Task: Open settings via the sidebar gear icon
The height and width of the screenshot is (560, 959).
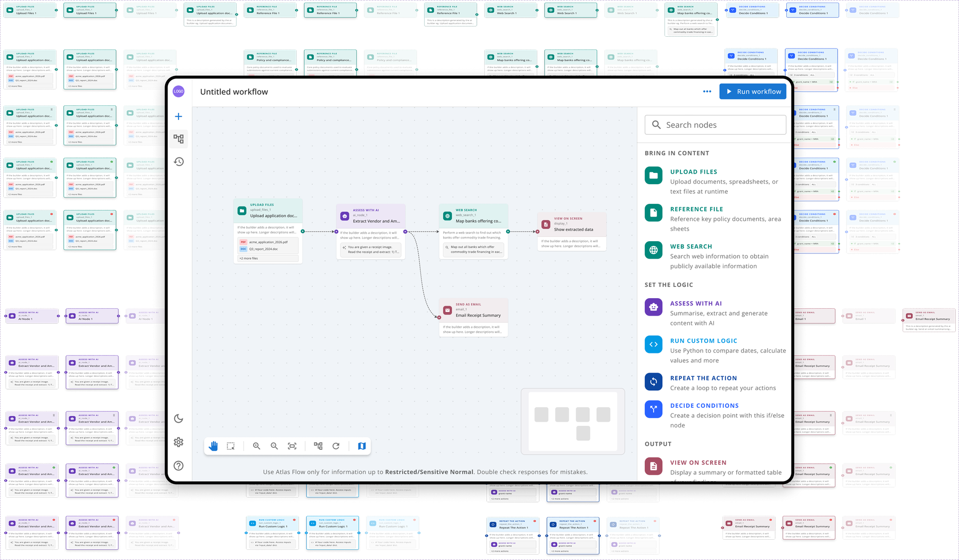Action: [x=178, y=442]
